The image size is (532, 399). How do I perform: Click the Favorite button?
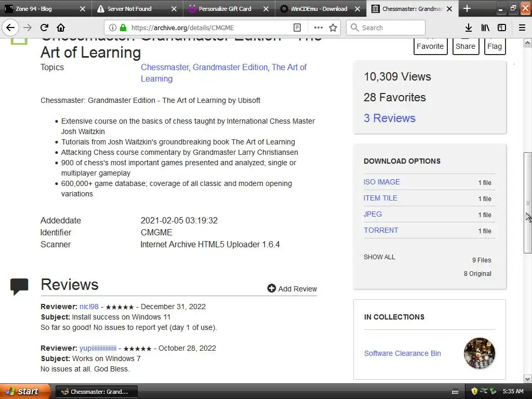point(430,46)
